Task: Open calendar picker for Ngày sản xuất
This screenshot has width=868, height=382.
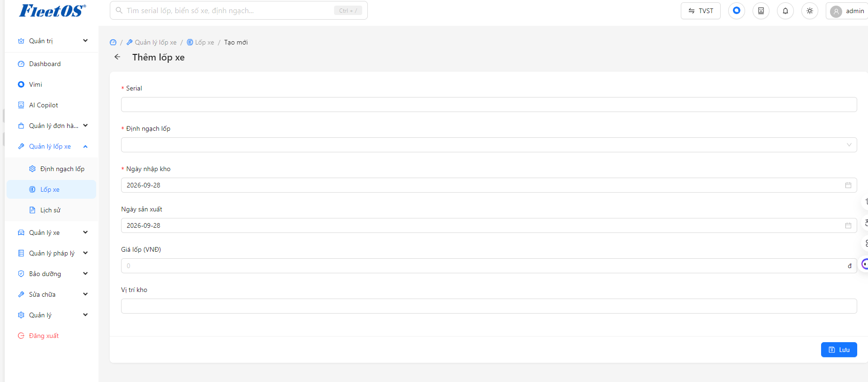Action: pyautogui.click(x=848, y=225)
